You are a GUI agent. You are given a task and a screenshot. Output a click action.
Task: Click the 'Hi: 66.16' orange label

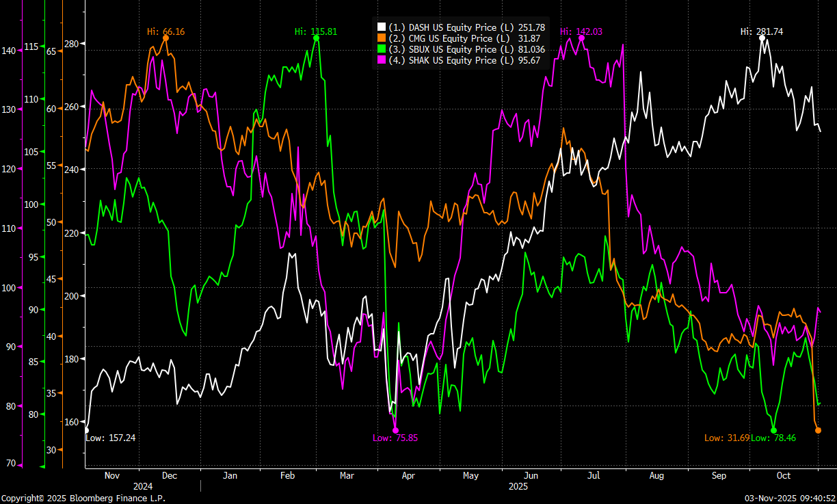(167, 31)
